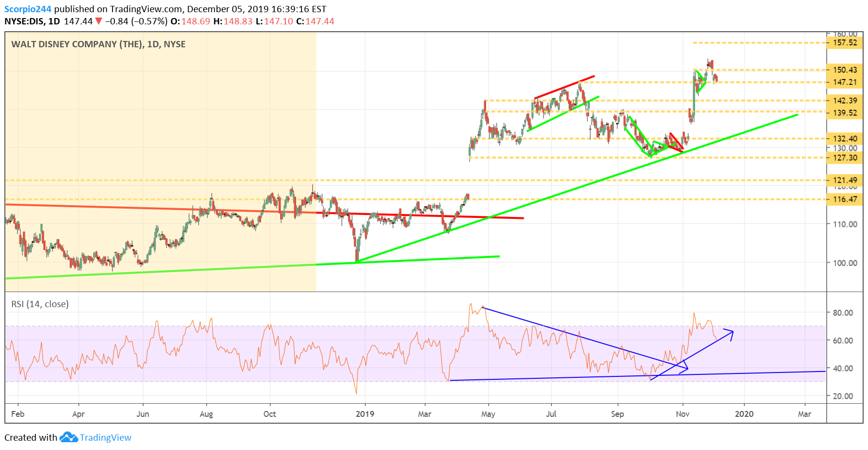Click the Jun label on time axis
Image resolution: width=868 pixels, height=450 pixels.
click(143, 414)
